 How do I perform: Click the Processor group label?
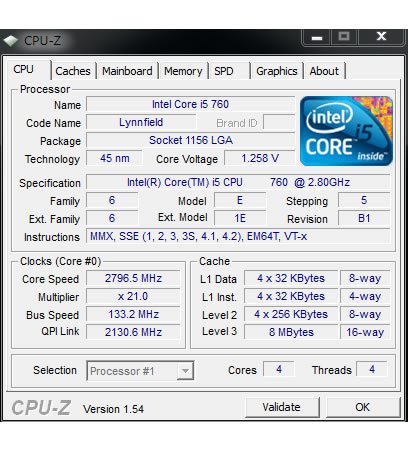point(45,89)
